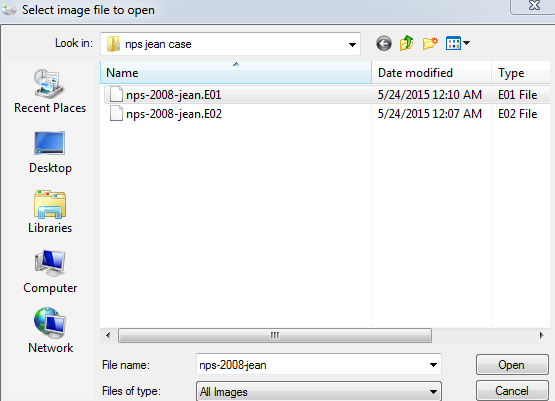
Task: Open the Network location
Action: [x=50, y=331]
